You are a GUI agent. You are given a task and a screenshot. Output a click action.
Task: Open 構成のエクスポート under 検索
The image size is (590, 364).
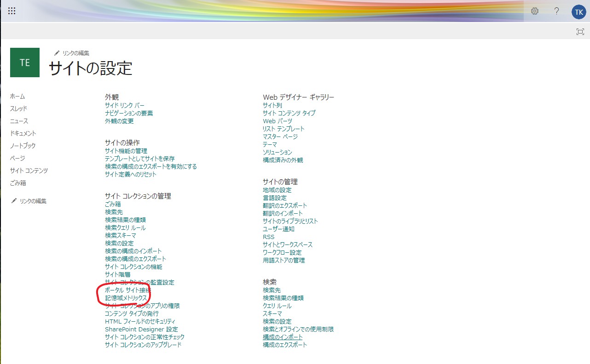285,345
